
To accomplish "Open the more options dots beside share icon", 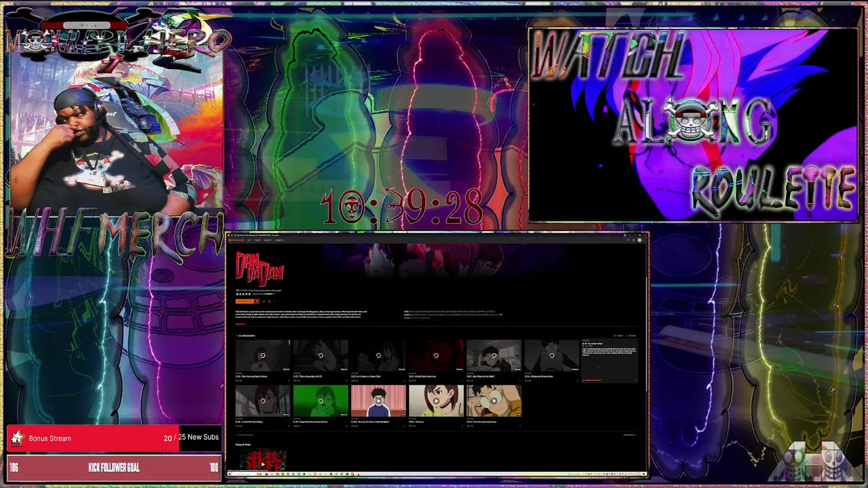I will click(275, 301).
